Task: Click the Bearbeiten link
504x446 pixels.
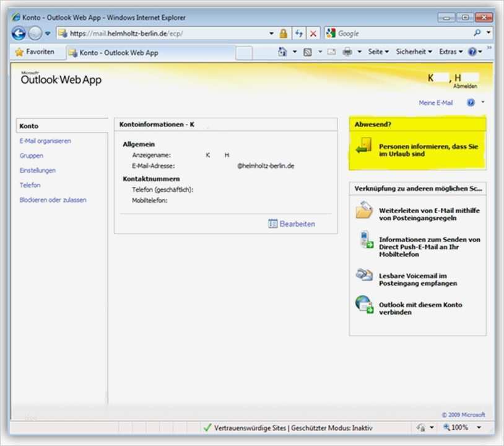Action: [297, 224]
